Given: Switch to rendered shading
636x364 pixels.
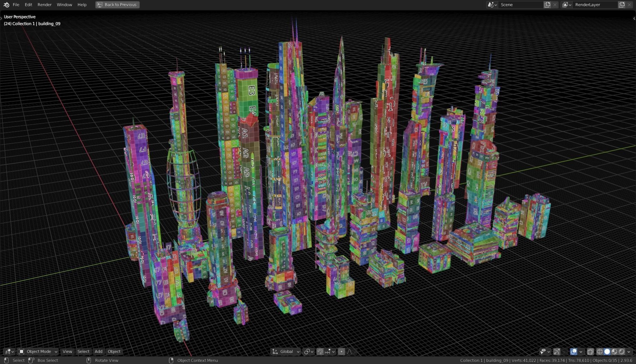Looking at the screenshot, I should click(x=622, y=352).
